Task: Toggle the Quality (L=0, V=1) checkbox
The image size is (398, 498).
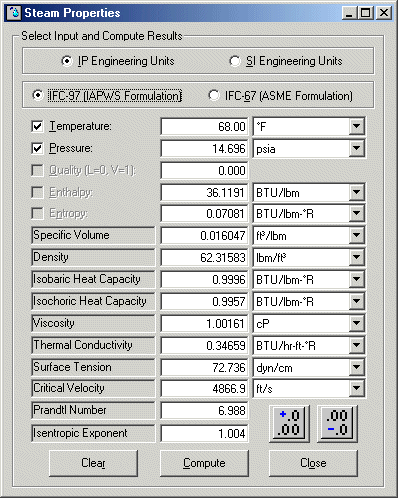Action: click(37, 170)
